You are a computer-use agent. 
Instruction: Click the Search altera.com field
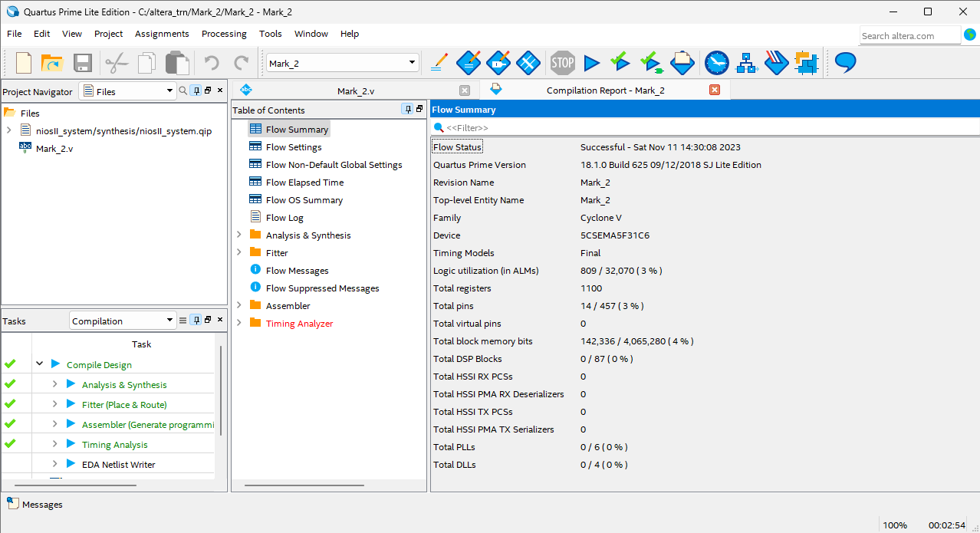coord(909,35)
